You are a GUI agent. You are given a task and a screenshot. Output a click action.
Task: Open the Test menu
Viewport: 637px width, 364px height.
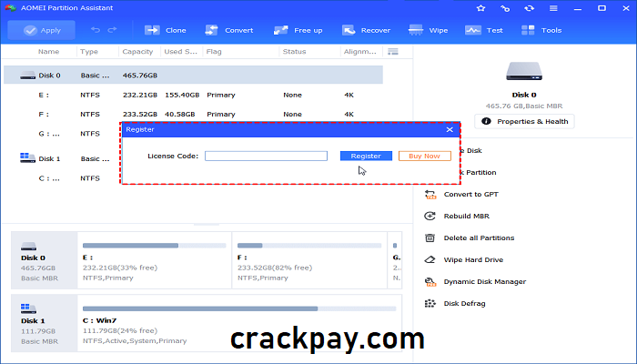[x=484, y=30]
